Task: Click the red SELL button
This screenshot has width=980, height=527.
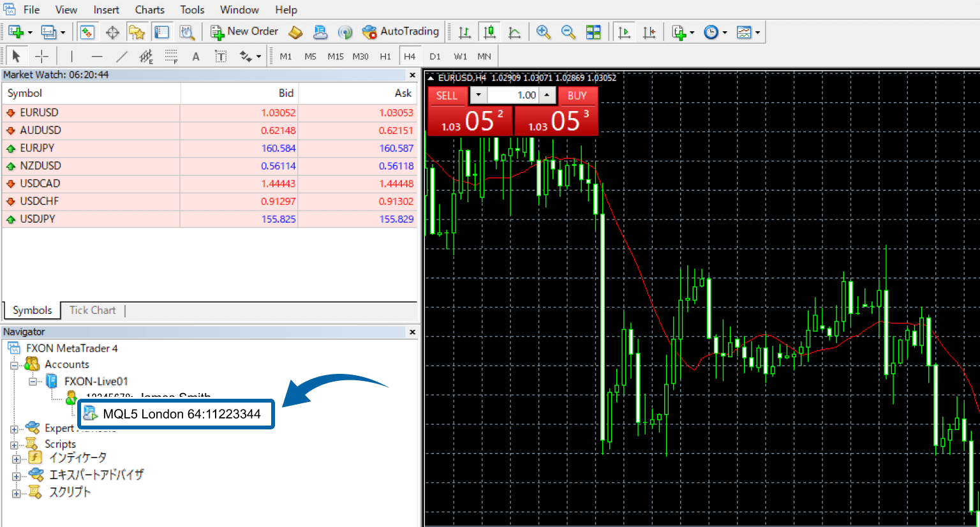Action: (x=447, y=96)
